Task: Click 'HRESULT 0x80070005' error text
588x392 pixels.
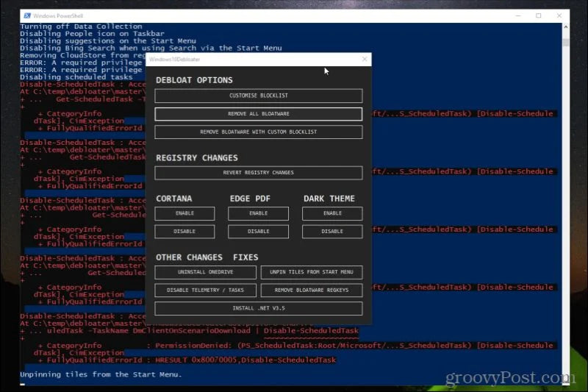Action: [196, 360]
